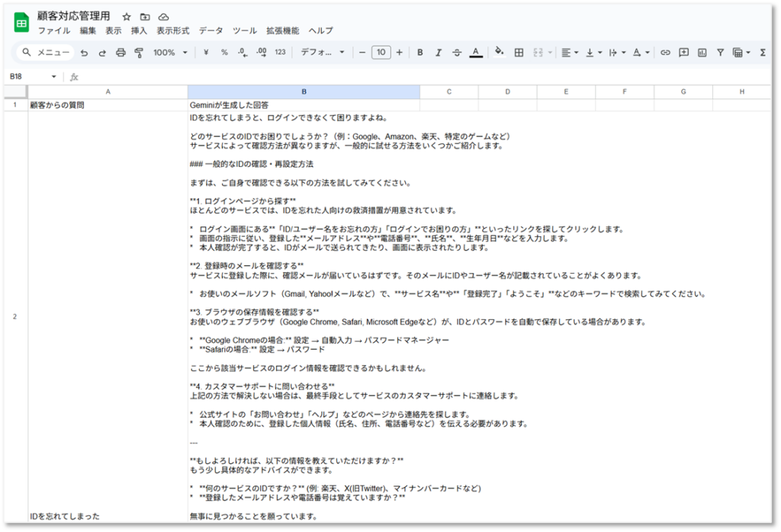Screen dimensions: 781x532
Task: Expand the font family dropdown
Action: (323, 53)
